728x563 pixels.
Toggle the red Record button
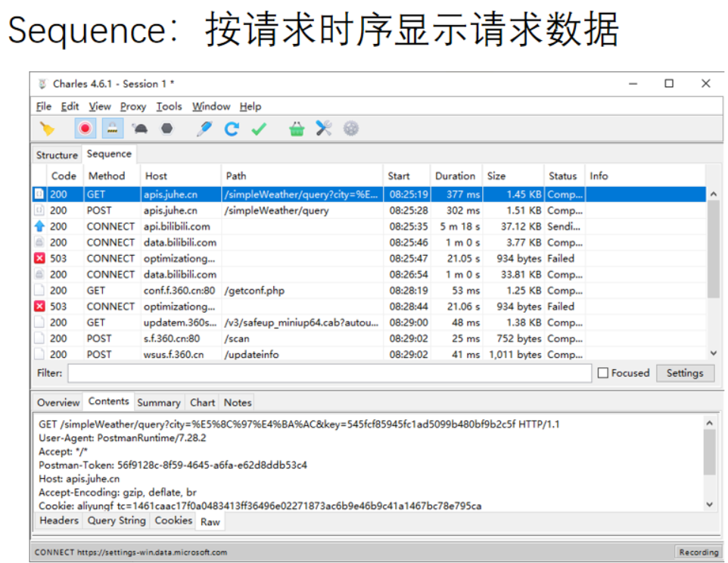click(85, 129)
